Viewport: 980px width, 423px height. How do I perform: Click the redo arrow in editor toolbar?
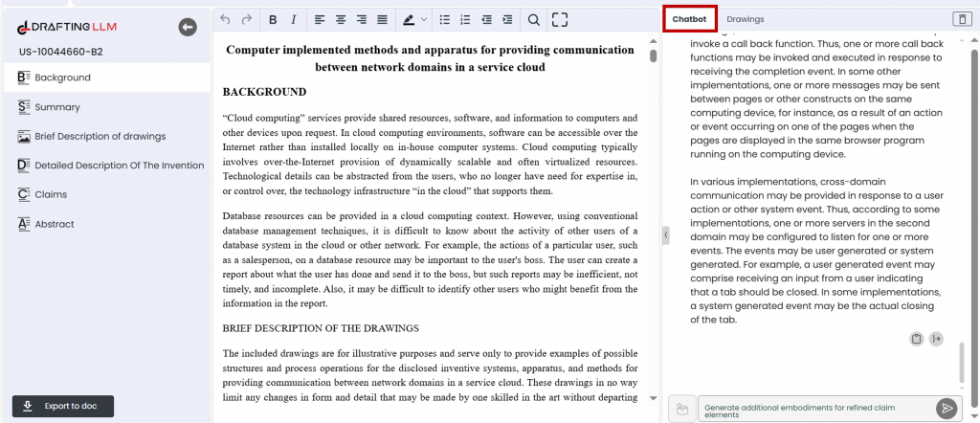click(247, 20)
